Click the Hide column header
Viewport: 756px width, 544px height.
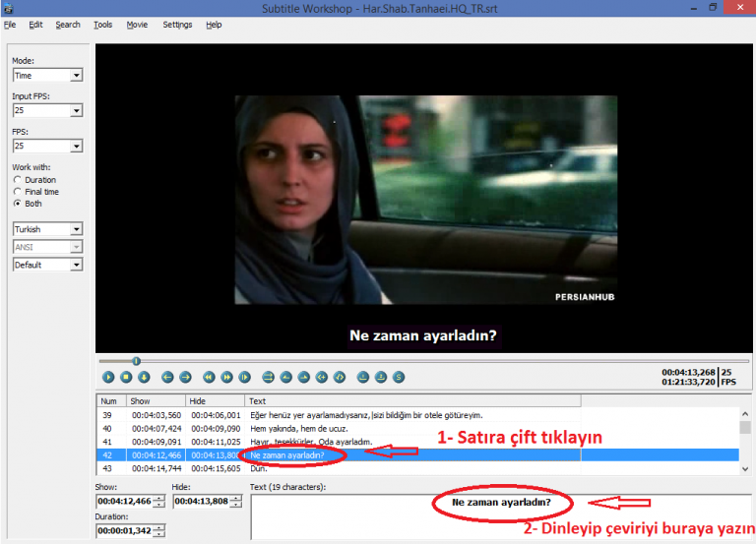pos(215,401)
